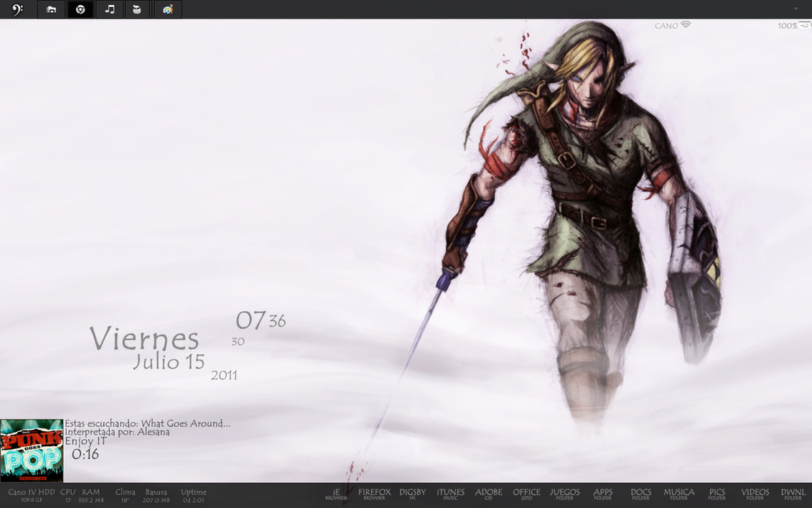Open the music note taskbar icon
The image size is (812, 508).
coord(110,9)
